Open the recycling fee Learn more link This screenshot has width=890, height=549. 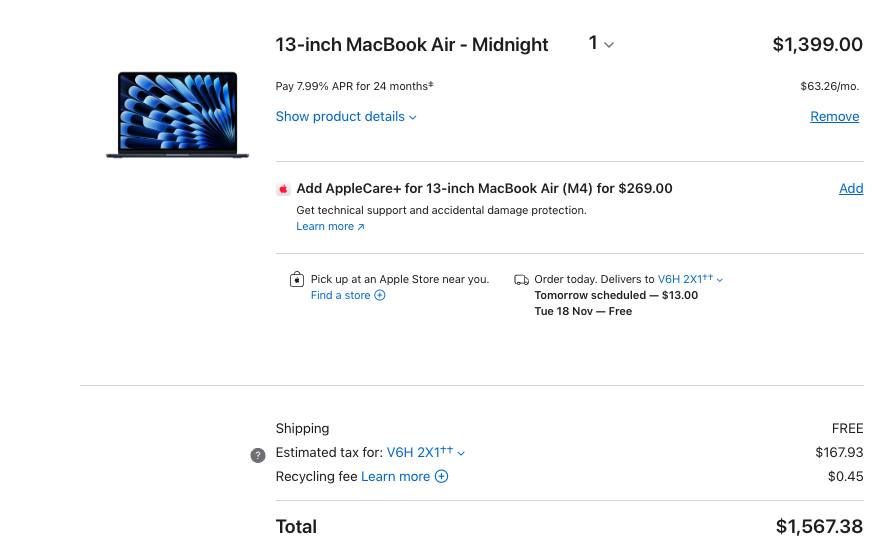click(x=395, y=477)
